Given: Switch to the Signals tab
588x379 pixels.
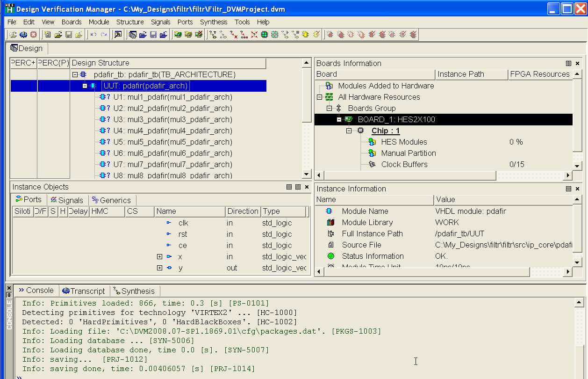Looking at the screenshot, I should (x=67, y=200).
